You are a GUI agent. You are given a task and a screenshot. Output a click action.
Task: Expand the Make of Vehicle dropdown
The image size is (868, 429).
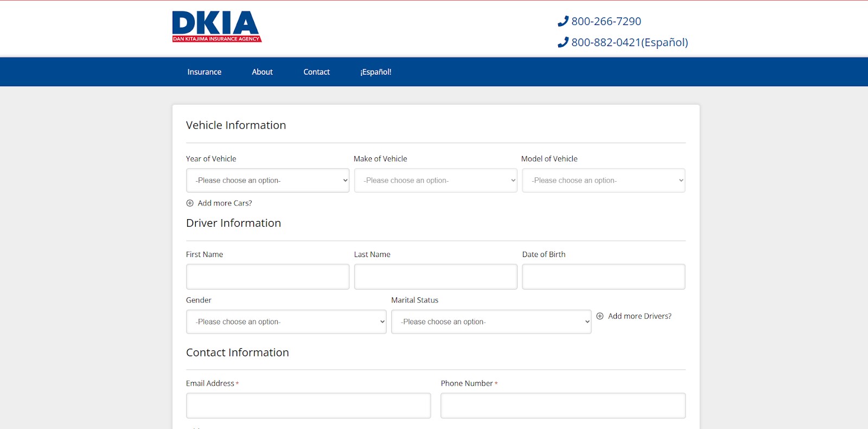(x=436, y=181)
